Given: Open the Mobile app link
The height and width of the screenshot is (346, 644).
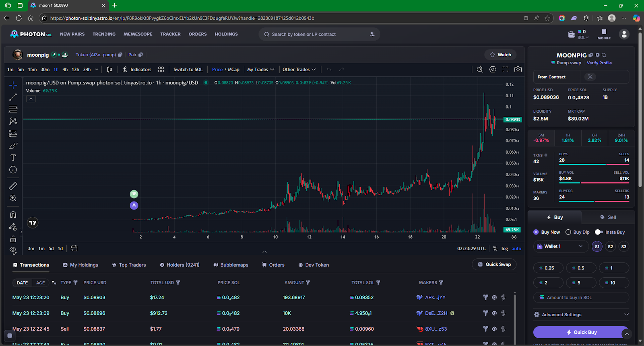Looking at the screenshot, I should point(604,34).
